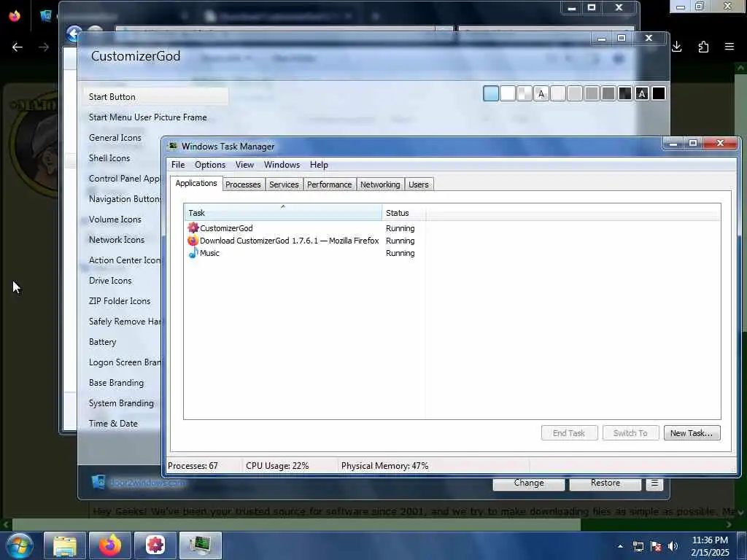Sort by the Status column header
The width and height of the screenshot is (747, 560).
[x=404, y=212]
